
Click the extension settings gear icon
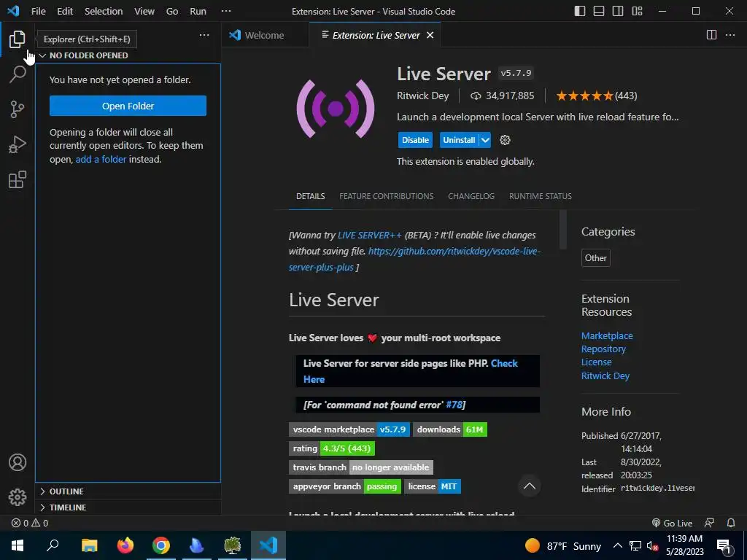[505, 140]
